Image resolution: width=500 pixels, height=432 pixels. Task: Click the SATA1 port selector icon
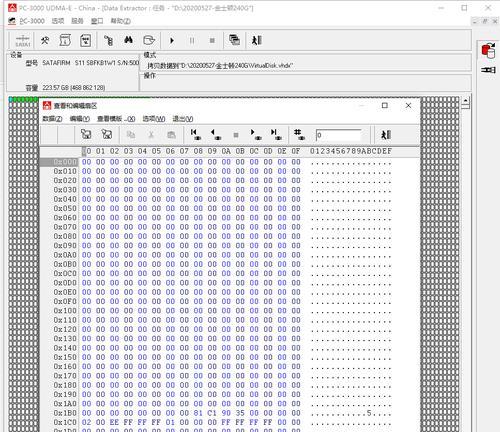click(x=23, y=41)
